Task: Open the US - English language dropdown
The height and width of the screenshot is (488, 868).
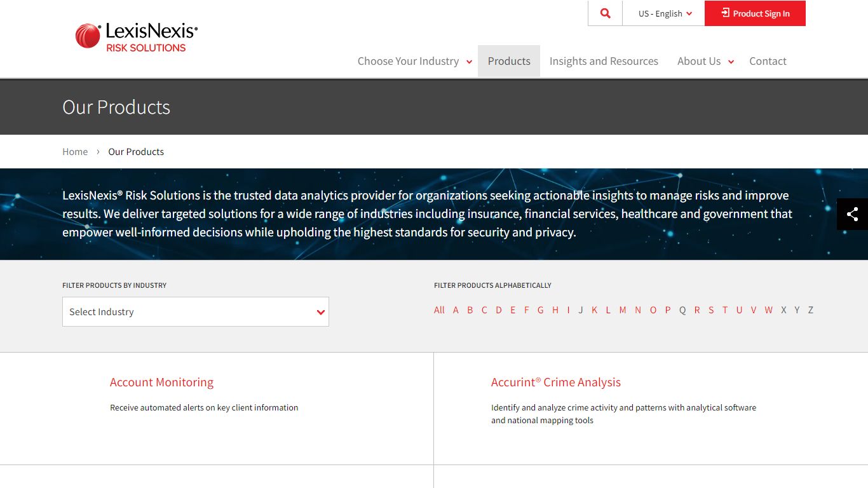Action: [664, 13]
